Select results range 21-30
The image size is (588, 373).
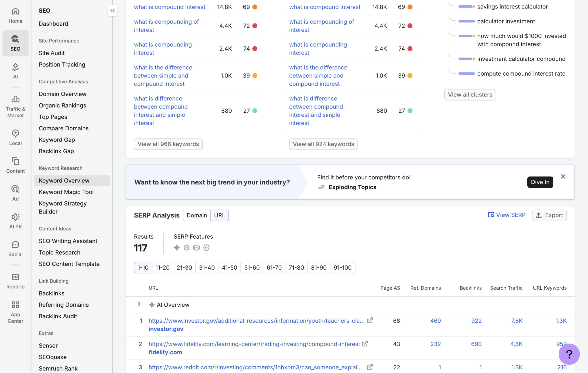(x=184, y=268)
